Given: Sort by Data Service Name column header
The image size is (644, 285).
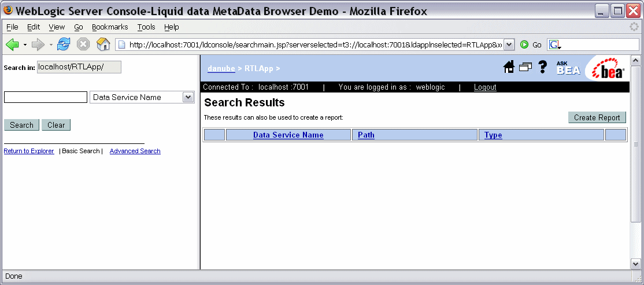Looking at the screenshot, I should pos(288,135).
